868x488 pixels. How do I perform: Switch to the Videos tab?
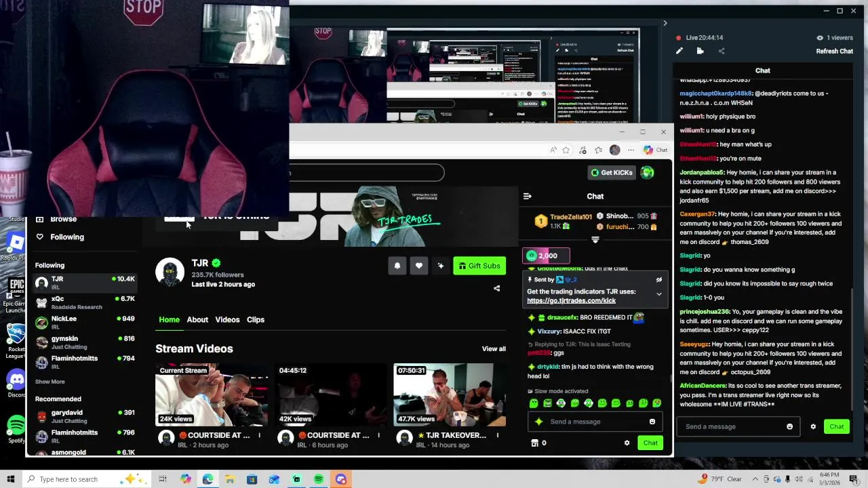click(x=227, y=320)
